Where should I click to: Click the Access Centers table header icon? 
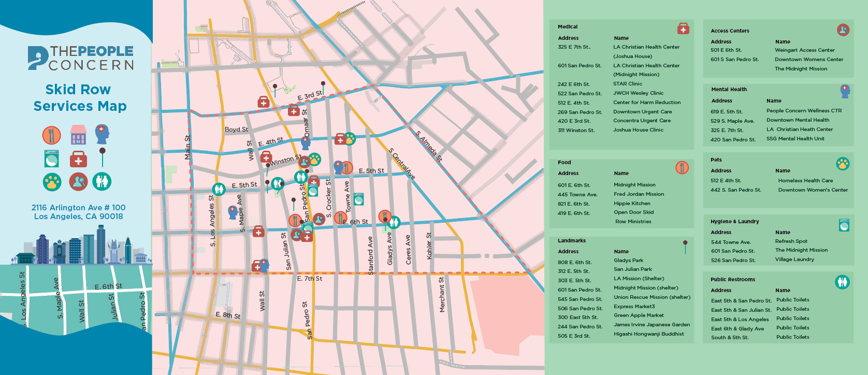point(843,30)
